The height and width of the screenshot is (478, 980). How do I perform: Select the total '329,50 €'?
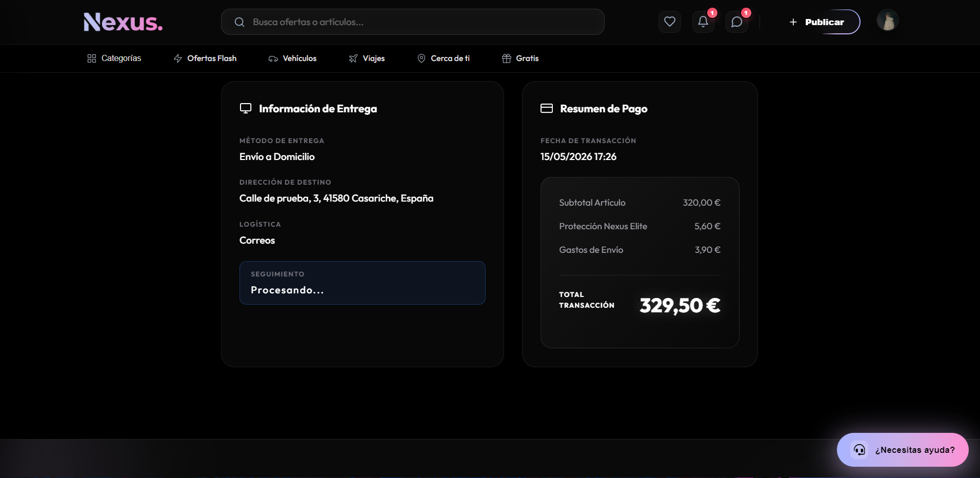[x=680, y=306]
